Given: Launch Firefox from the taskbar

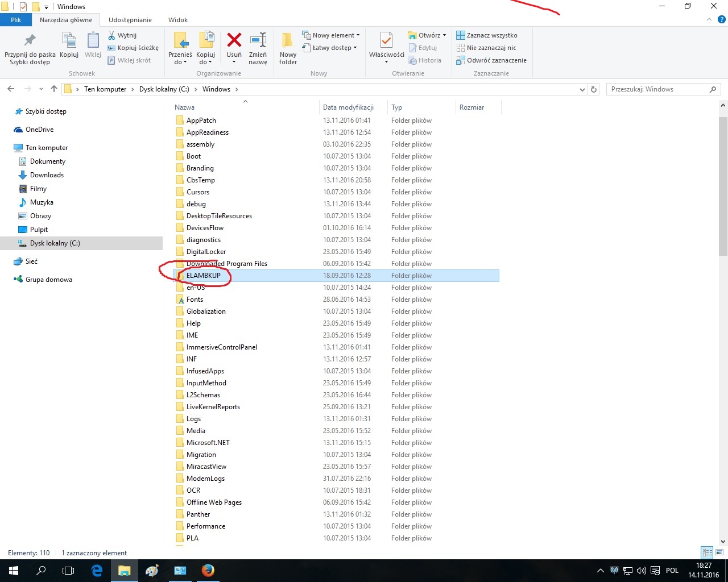Looking at the screenshot, I should (x=208, y=570).
